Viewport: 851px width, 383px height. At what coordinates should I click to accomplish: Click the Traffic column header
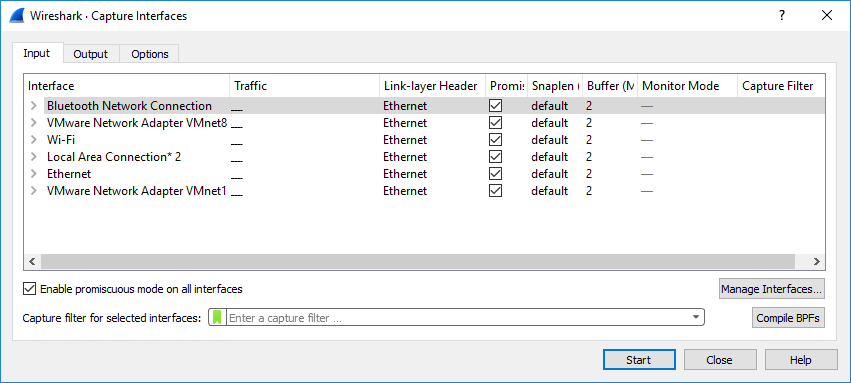(x=304, y=86)
